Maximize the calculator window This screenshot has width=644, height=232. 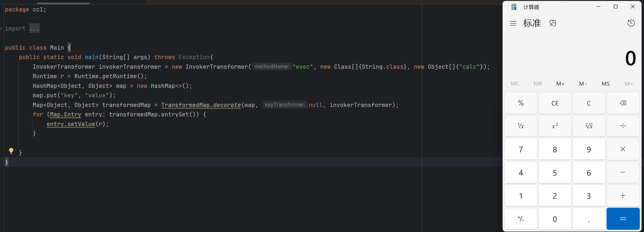[x=615, y=7]
